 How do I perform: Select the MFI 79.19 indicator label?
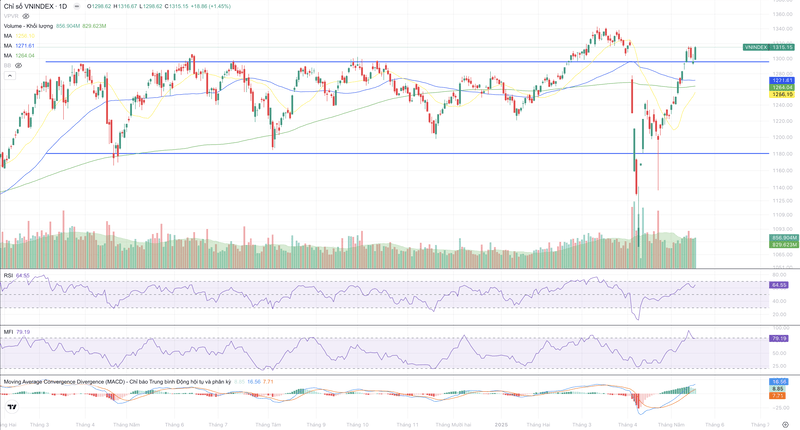click(x=17, y=332)
